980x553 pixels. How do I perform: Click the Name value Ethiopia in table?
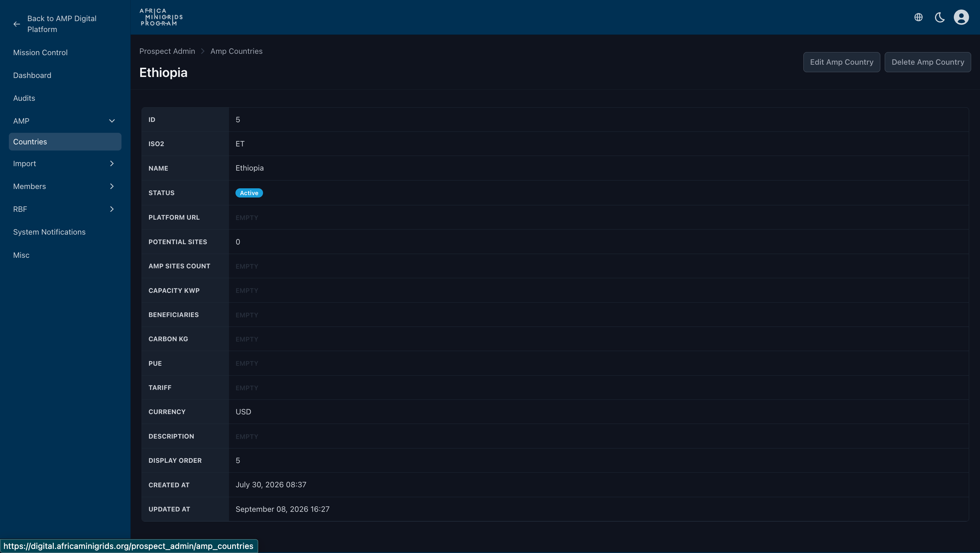pos(249,168)
